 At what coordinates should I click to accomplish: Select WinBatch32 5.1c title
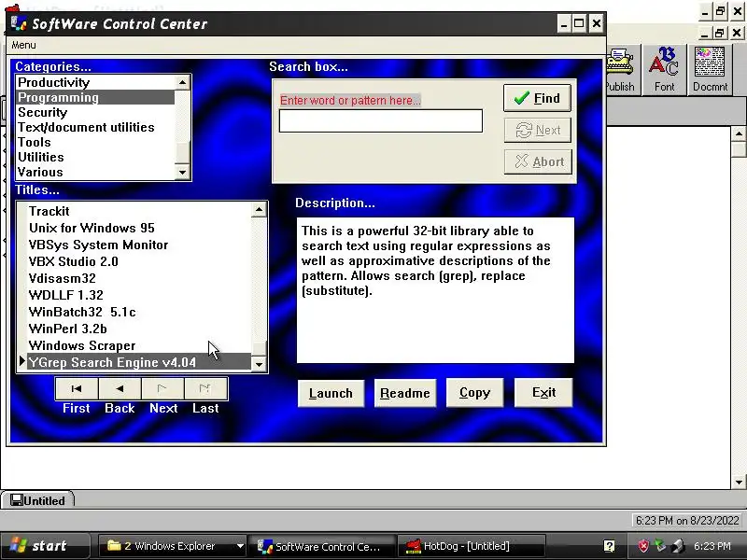tap(138, 312)
